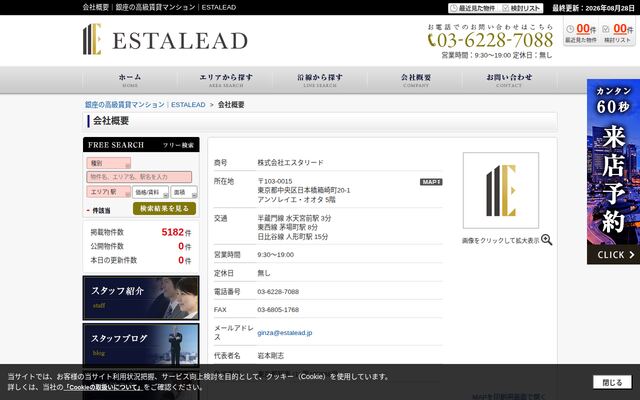Screen dimensions: 640x400
Task: Click the company logo image to enlarge
Action: (501, 191)
